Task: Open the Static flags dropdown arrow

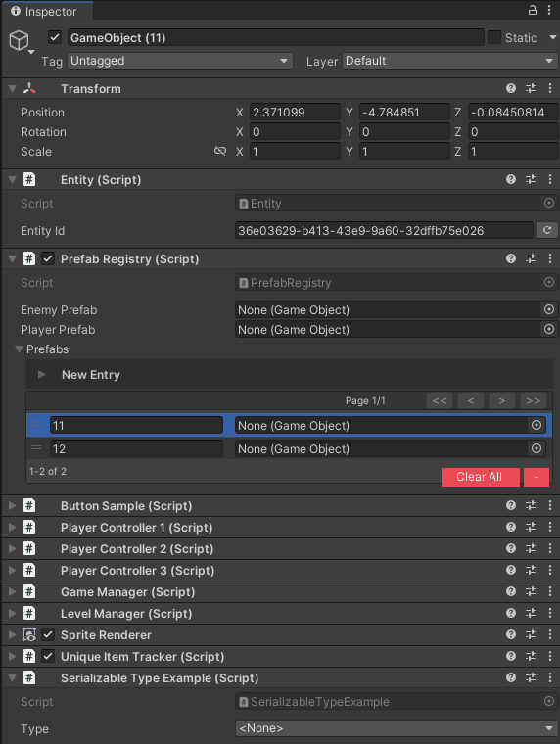Action: (552, 37)
